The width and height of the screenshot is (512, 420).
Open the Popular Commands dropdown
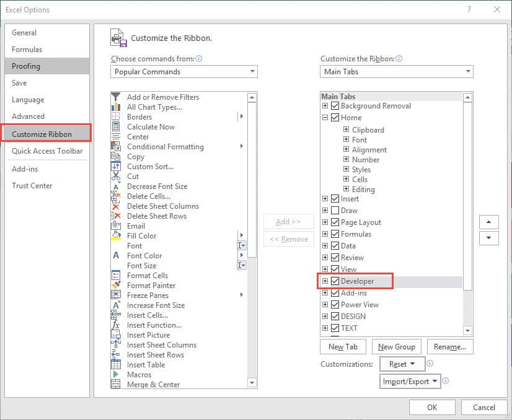(253, 71)
